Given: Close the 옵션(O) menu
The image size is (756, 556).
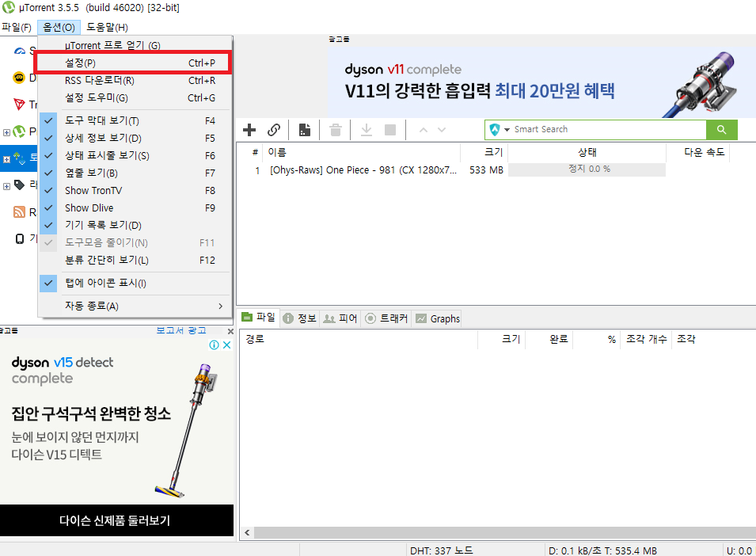Looking at the screenshot, I should click(x=59, y=28).
